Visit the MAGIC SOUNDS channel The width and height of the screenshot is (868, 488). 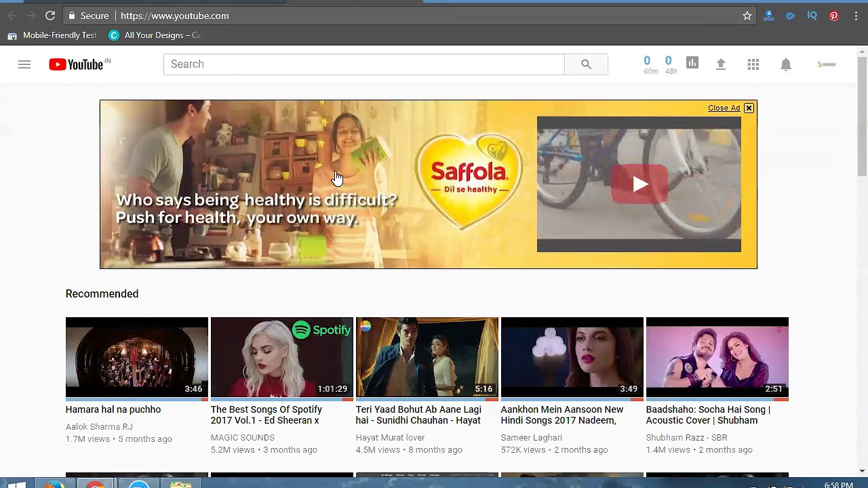point(243,438)
